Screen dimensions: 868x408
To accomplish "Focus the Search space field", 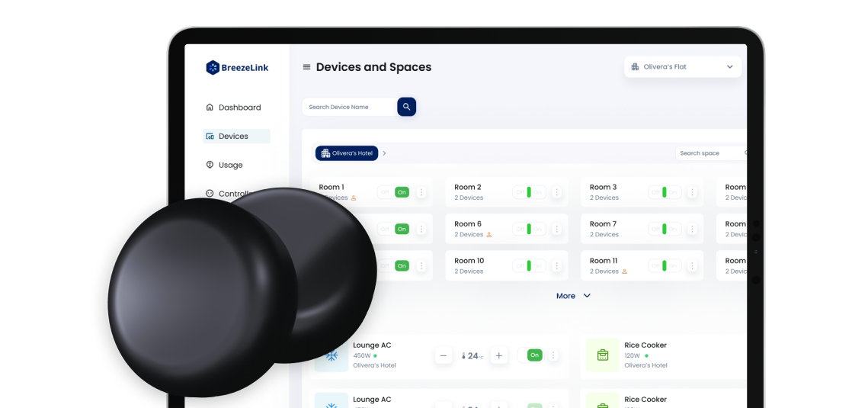I will [x=711, y=153].
